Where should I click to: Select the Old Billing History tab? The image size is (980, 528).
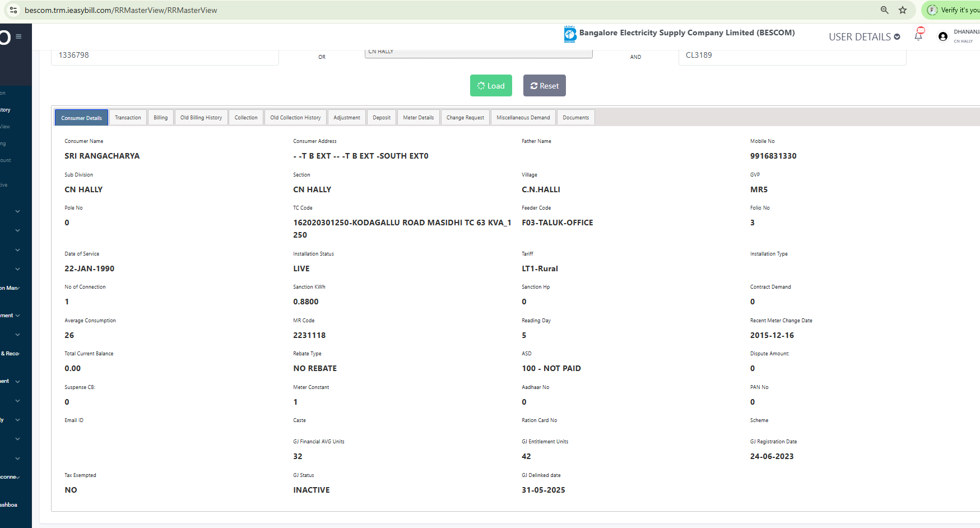201,118
